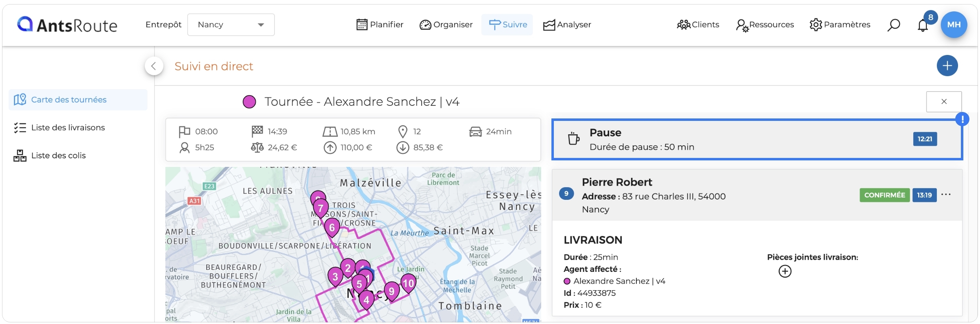Click the balance scale icon 24,62 €
Image resolution: width=980 pixels, height=324 pixels.
coord(257,147)
